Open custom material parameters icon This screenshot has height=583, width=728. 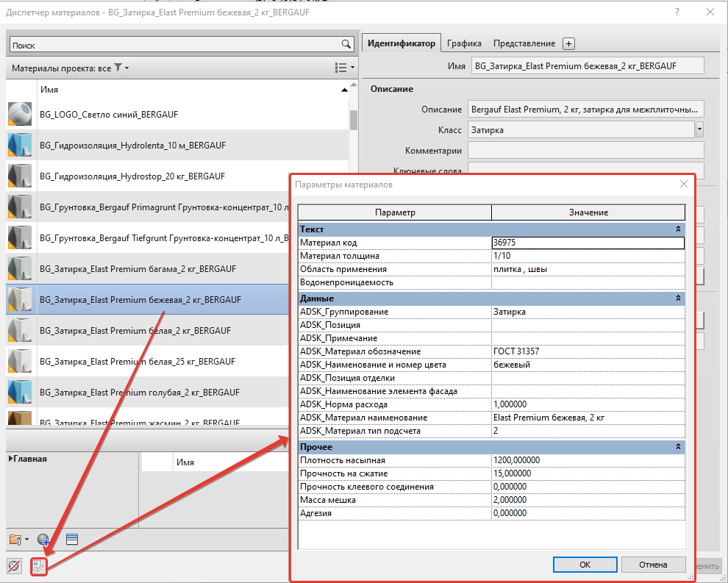(x=39, y=566)
